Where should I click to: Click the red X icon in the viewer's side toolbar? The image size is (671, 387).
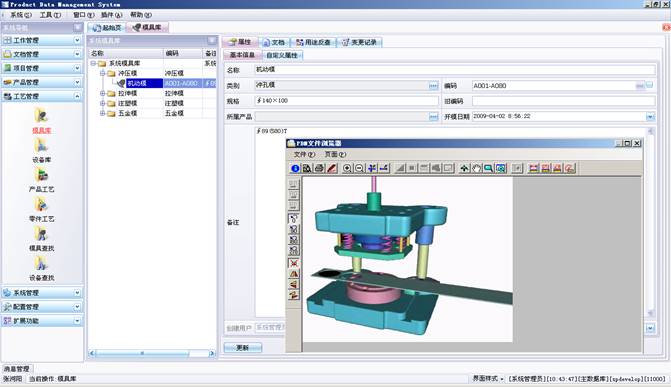point(294,263)
